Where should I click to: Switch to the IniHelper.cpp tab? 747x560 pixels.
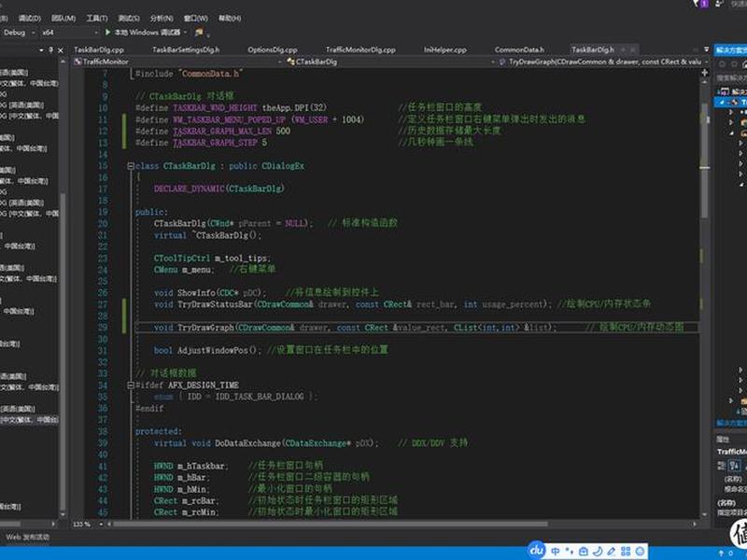pyautogui.click(x=445, y=49)
